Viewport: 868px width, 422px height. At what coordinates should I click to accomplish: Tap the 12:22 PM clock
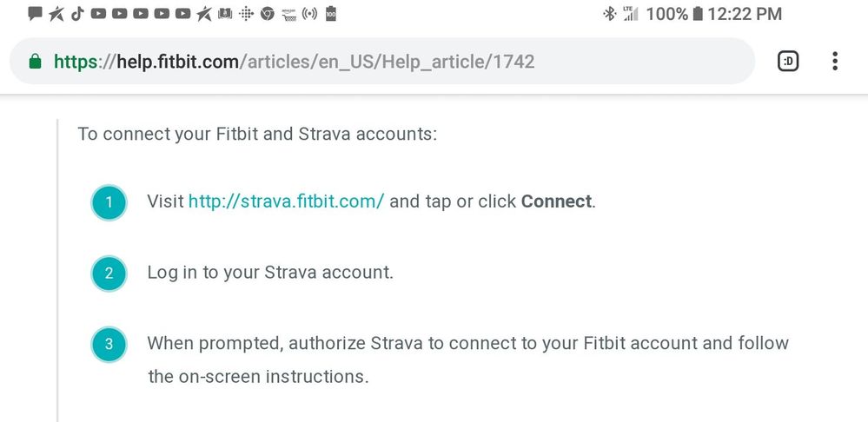click(745, 14)
